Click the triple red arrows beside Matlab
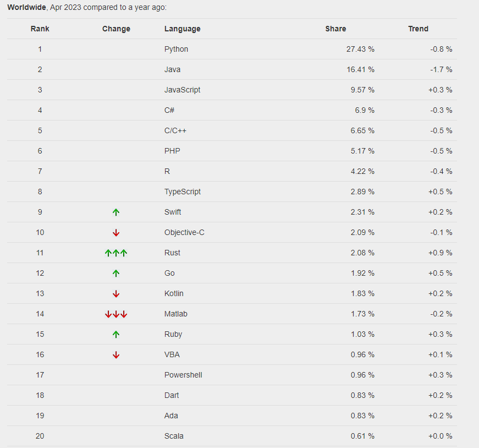 116,314
